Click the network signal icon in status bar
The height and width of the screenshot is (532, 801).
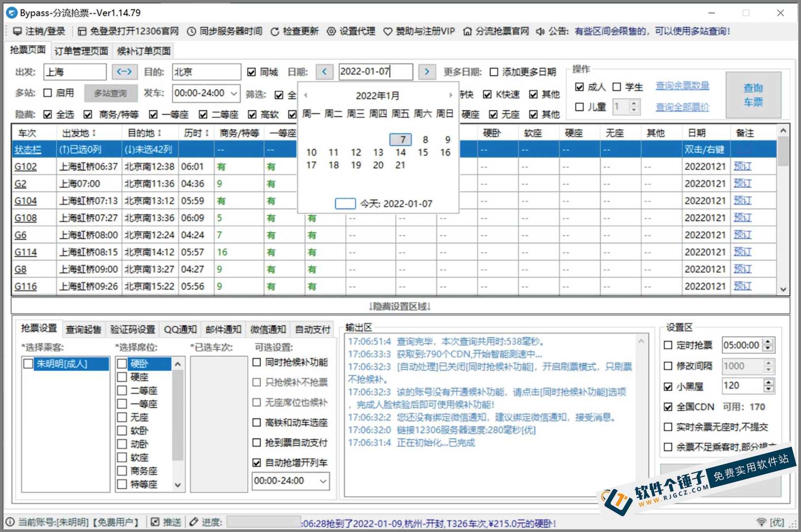point(762,522)
